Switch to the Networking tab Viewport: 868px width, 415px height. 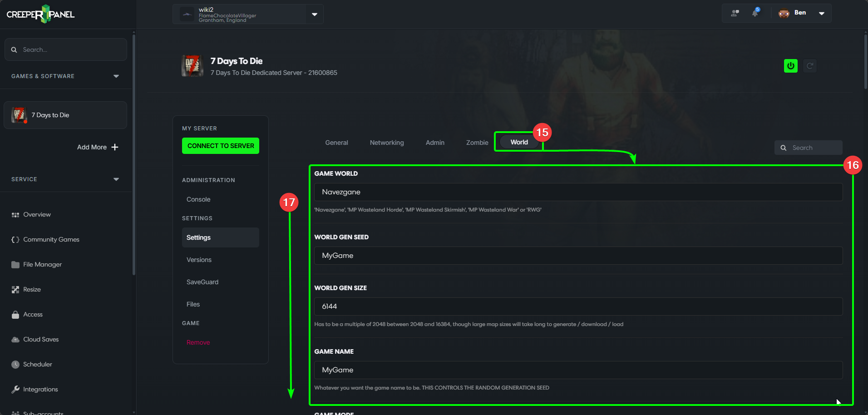(386, 143)
